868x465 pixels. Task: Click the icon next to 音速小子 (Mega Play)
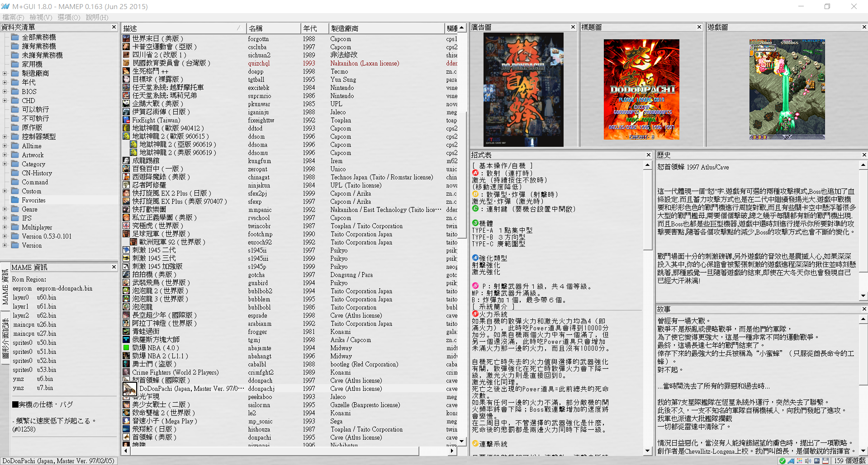126,421
